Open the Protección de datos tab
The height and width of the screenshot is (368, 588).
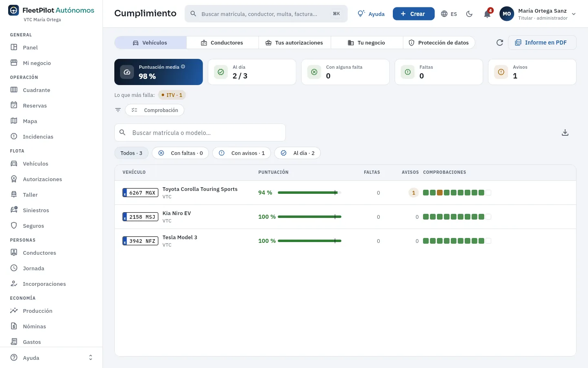coord(439,43)
